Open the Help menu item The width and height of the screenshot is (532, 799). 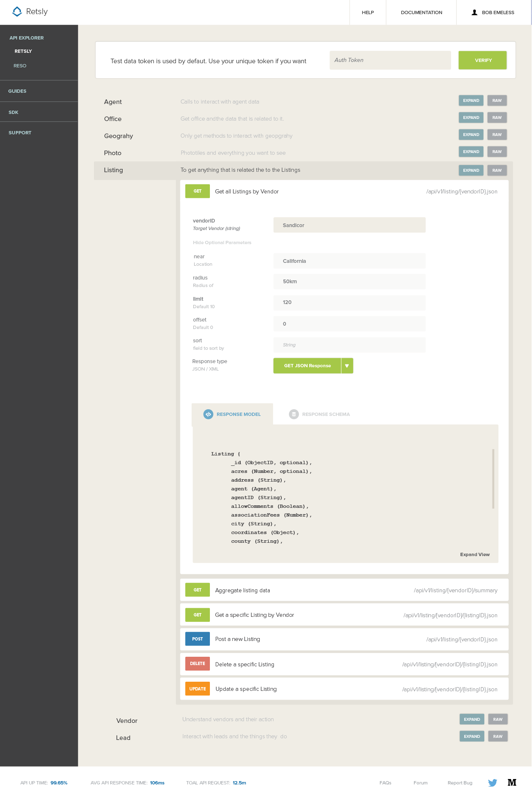[368, 12]
